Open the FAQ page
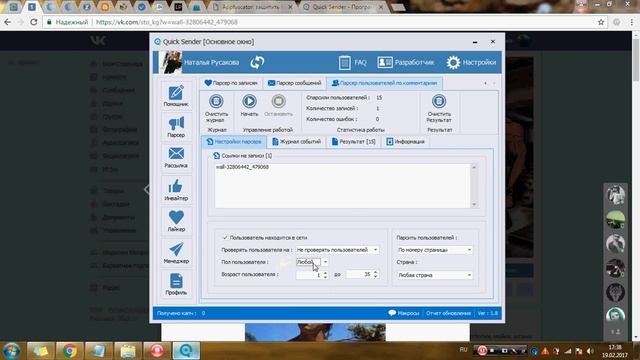The height and width of the screenshot is (360, 640). (x=353, y=62)
